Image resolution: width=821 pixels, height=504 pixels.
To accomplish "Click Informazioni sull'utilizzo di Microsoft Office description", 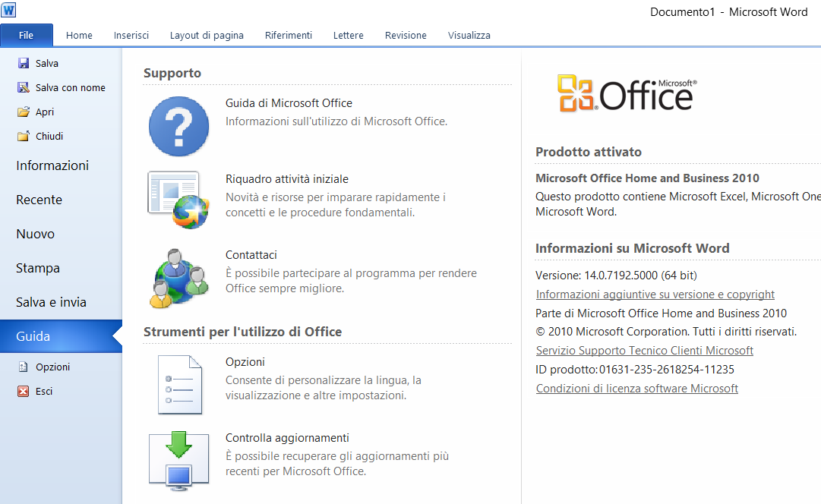I will [x=336, y=121].
